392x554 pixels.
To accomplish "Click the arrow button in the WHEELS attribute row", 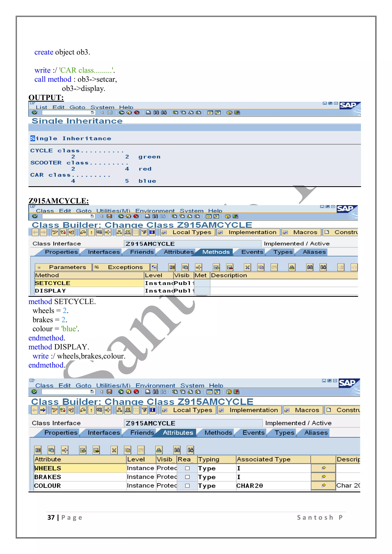I will 323,468.
